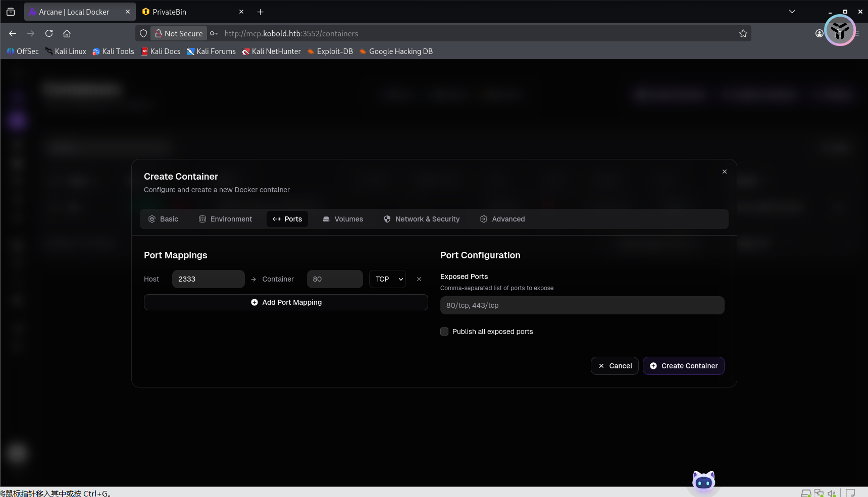The height and width of the screenshot is (497, 868).
Task: Click the Create Container button
Action: [x=683, y=366]
